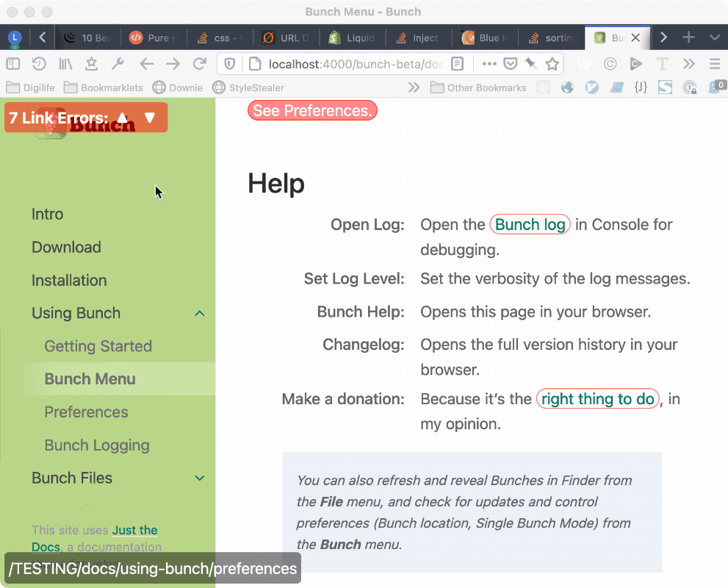
Task: Bookmark this page with star icon
Action: pos(552,64)
